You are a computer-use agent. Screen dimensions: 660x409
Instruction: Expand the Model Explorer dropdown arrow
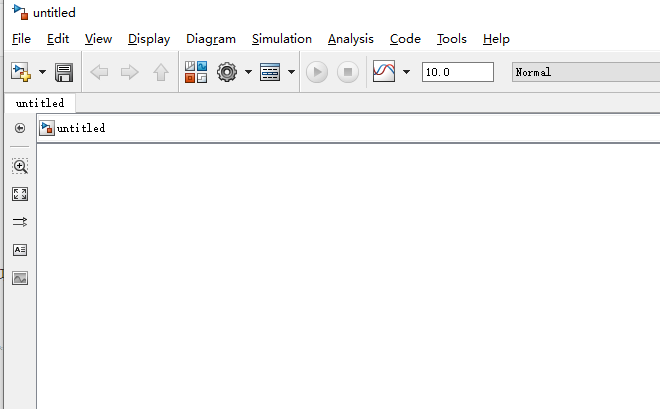291,72
